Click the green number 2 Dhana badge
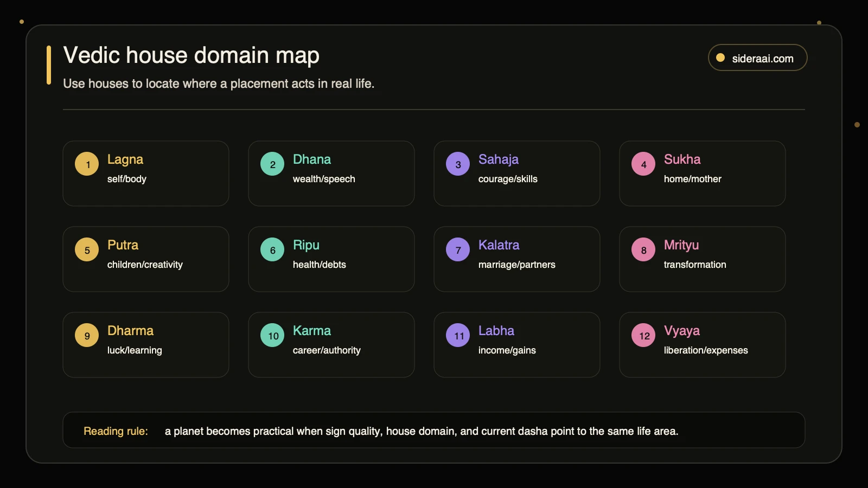The height and width of the screenshot is (488, 868). coord(272,164)
